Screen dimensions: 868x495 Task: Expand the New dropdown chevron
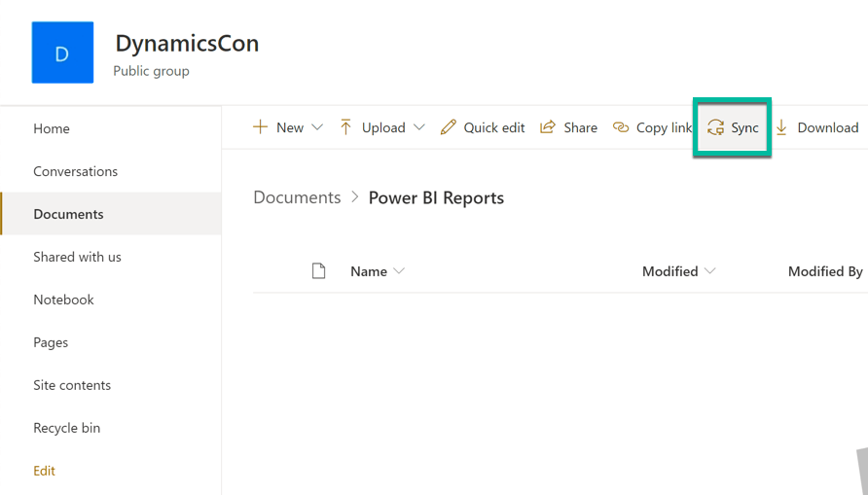tap(317, 127)
